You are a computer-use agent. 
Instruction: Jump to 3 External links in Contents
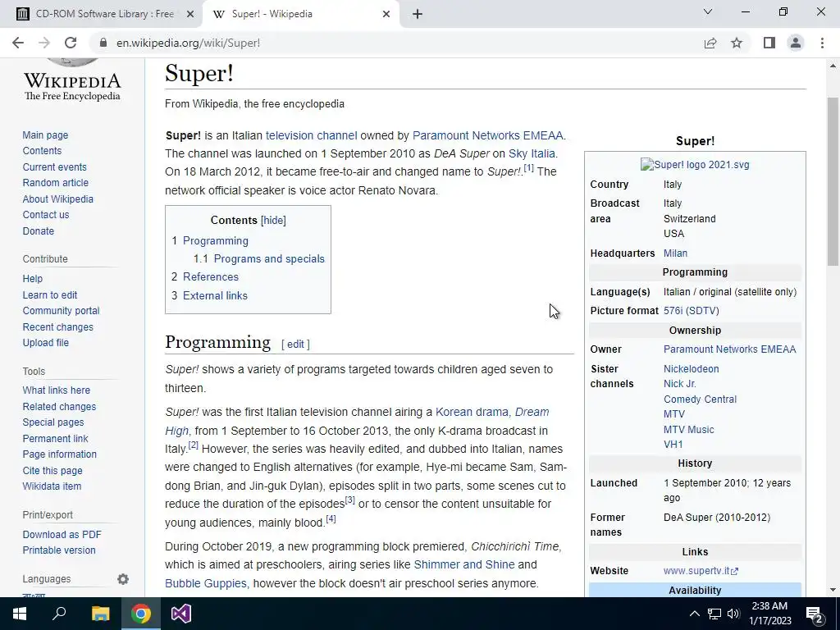tap(209, 295)
